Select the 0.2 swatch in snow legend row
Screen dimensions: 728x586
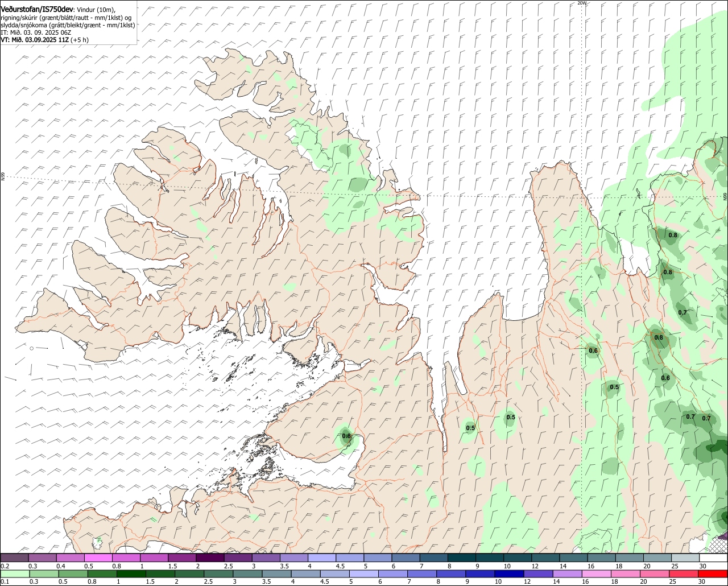[x=14, y=558]
